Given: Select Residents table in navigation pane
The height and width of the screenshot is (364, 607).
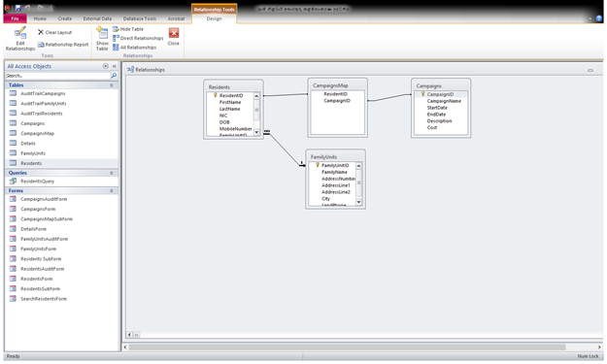Looking at the screenshot, I should click(x=31, y=163).
